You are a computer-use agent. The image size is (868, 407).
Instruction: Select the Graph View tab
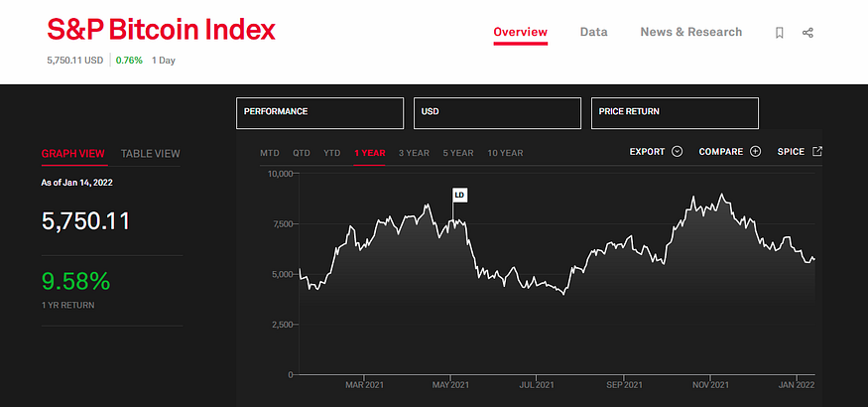(x=73, y=154)
